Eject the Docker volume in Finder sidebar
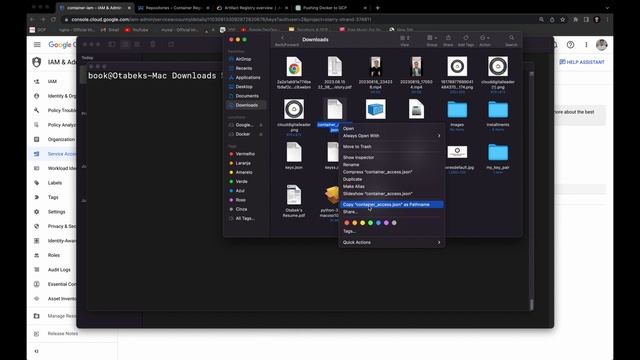 [x=261, y=134]
